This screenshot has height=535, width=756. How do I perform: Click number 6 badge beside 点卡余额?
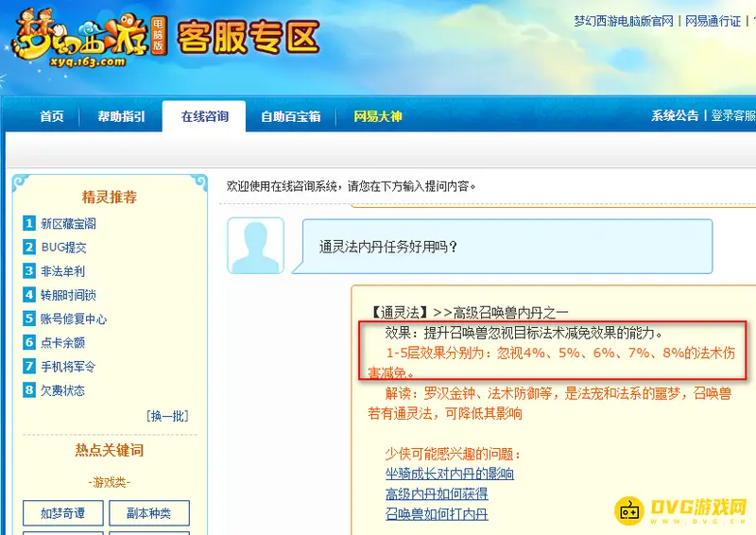click(x=29, y=342)
